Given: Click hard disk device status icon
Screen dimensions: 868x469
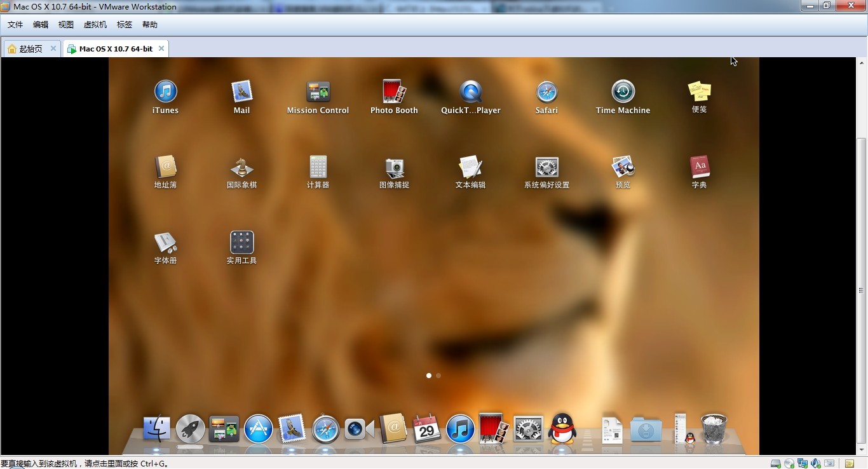Looking at the screenshot, I should (776, 463).
